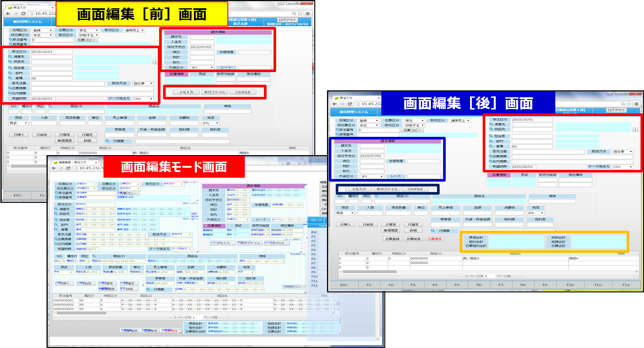The width and height of the screenshot is (644, 348).
Task: Click the F12: function key in the after-edit window
Action: pos(627,285)
